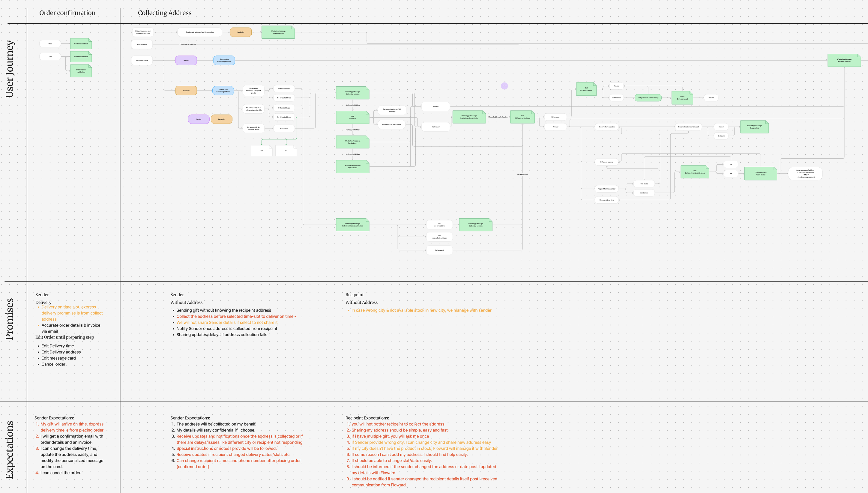Click the "WhatsApp Message Reminder #1" note

click(352, 142)
